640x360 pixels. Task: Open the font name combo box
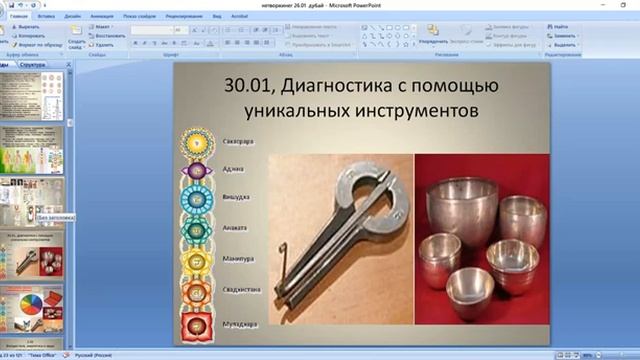(152, 30)
